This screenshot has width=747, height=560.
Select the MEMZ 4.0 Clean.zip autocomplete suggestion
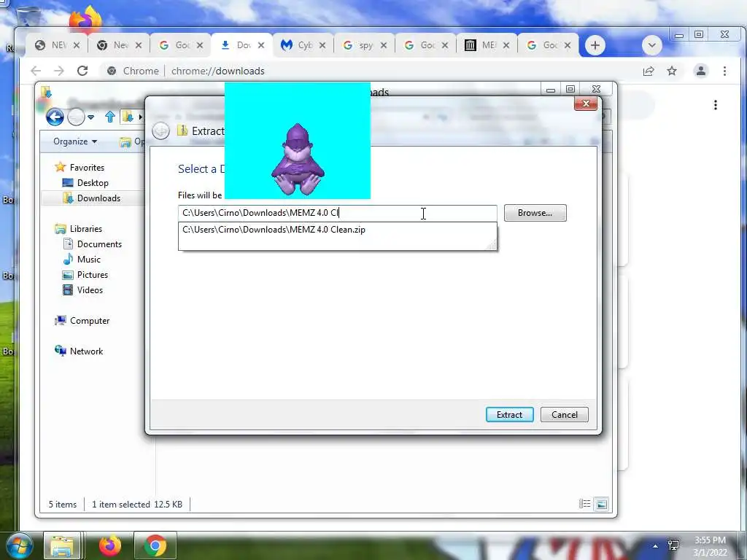[337, 230]
